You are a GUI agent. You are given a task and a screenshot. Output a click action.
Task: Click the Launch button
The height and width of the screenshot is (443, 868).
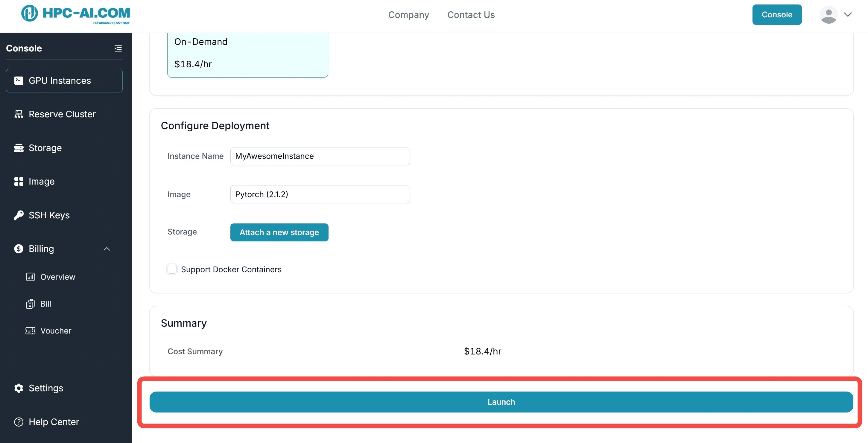(501, 402)
